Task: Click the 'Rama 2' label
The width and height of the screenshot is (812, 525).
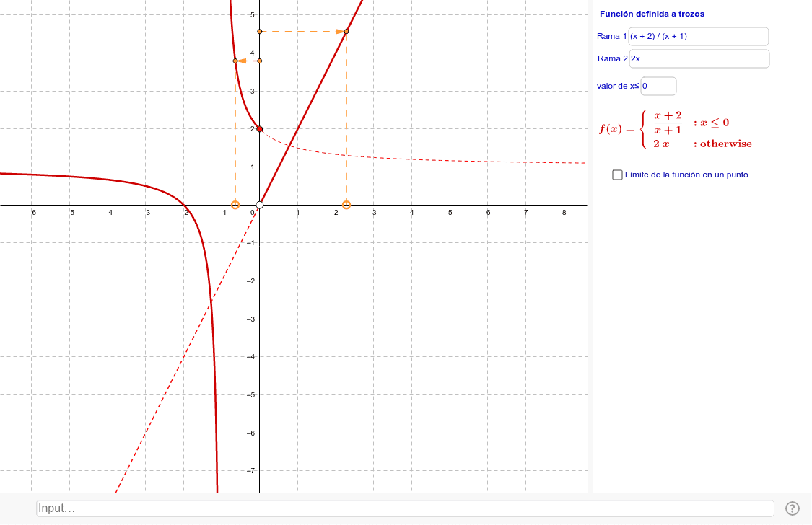Action: (613, 58)
